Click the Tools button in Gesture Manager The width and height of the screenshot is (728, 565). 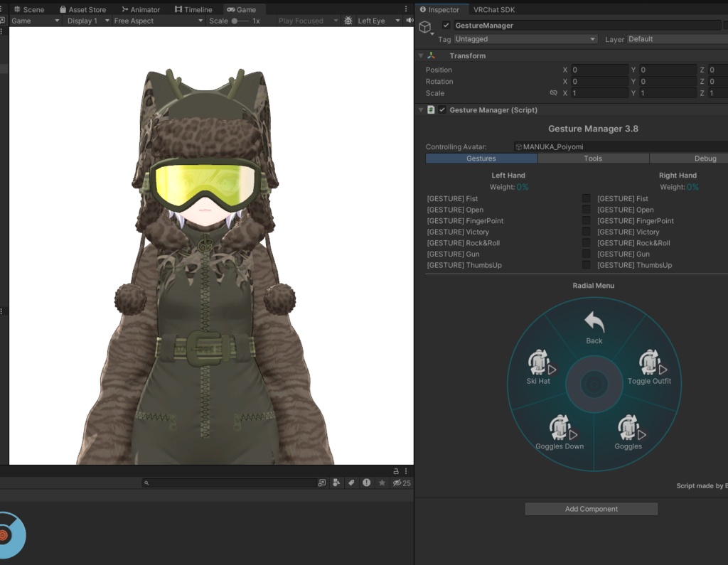coord(593,158)
